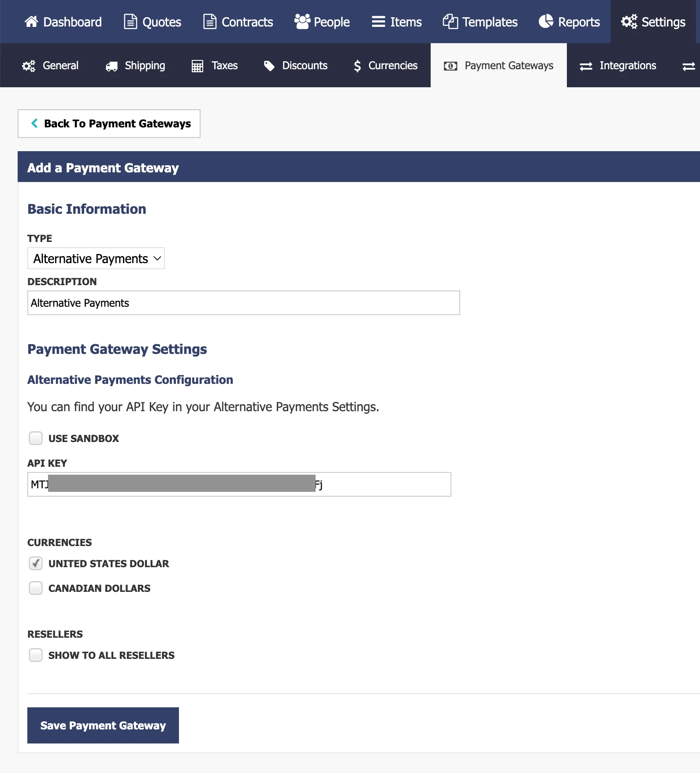Click the United States Dollar label
The width and height of the screenshot is (700, 773).
point(109,564)
